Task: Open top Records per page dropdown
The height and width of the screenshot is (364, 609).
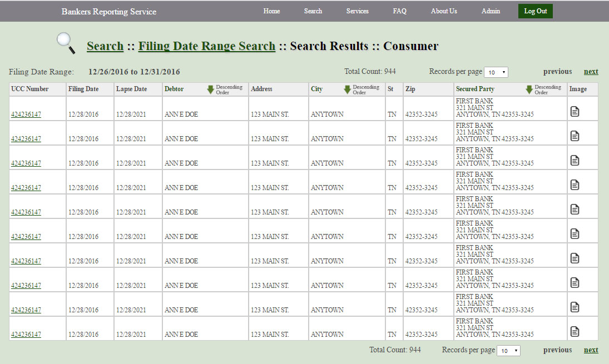Action: click(496, 72)
